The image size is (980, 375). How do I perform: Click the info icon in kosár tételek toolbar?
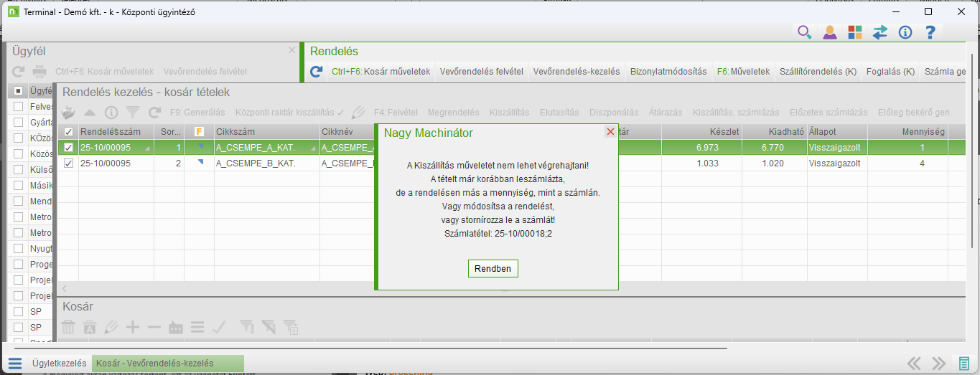111,113
